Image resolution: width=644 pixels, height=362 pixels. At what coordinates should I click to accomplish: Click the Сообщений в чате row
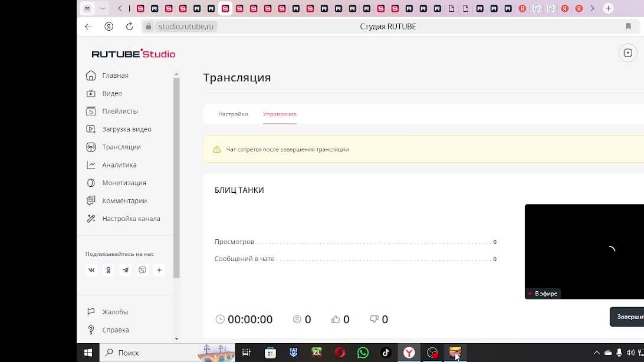[355, 259]
